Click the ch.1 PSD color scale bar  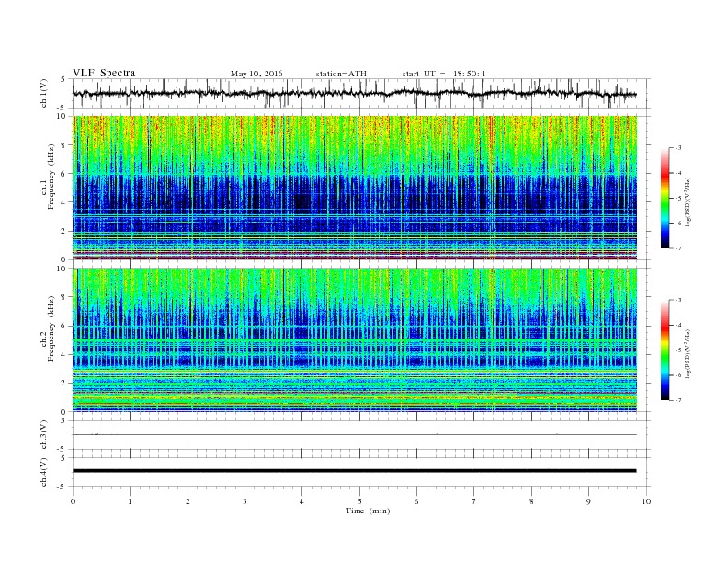pos(665,198)
